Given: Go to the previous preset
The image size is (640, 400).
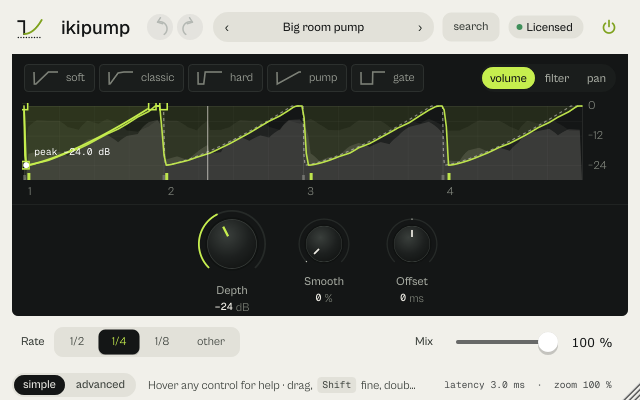Looking at the screenshot, I should (x=227, y=28).
